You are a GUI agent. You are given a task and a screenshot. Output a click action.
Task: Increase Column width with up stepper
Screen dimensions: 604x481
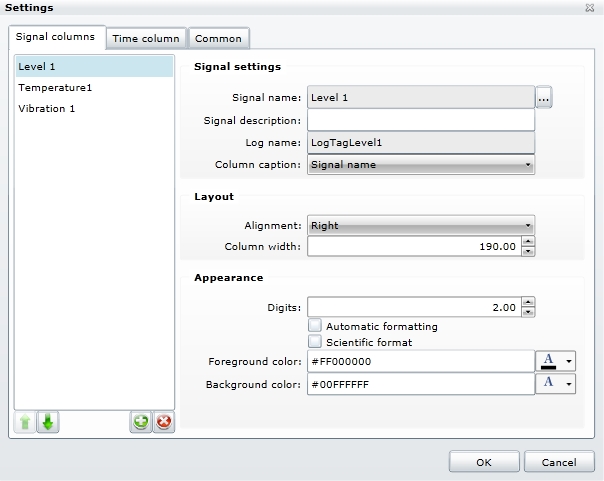pos(528,241)
